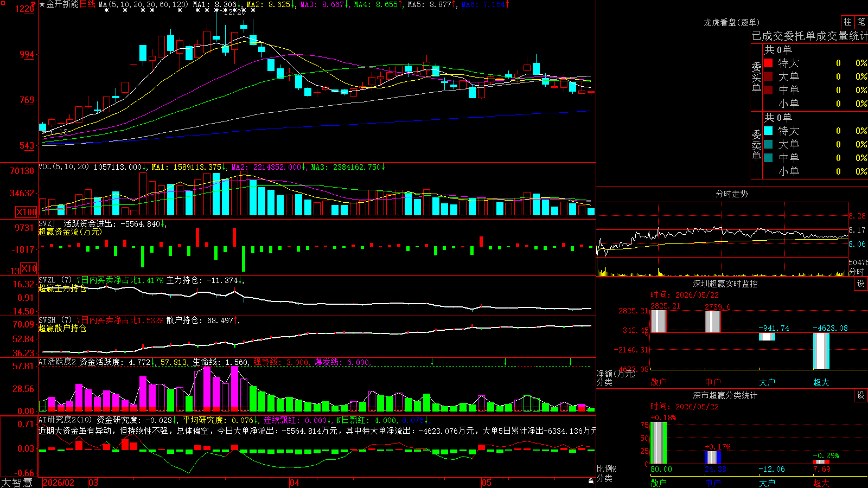Click the 散户 bar valued 2825.21

pos(659,321)
